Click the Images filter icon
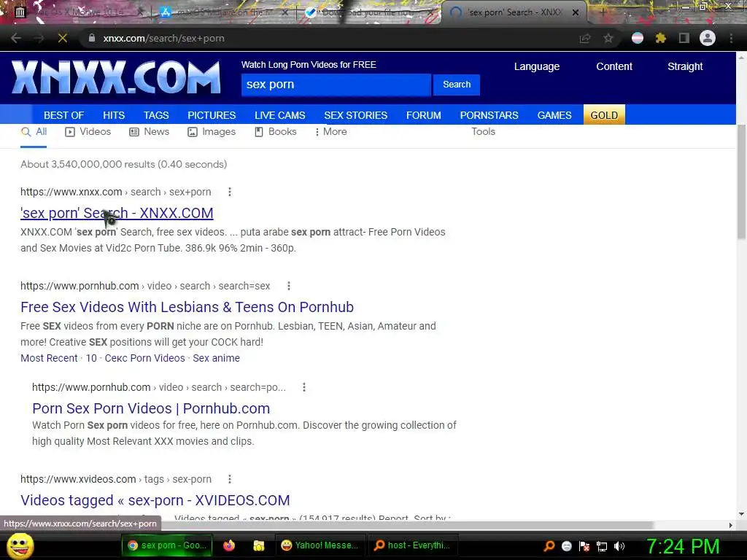 (x=193, y=132)
